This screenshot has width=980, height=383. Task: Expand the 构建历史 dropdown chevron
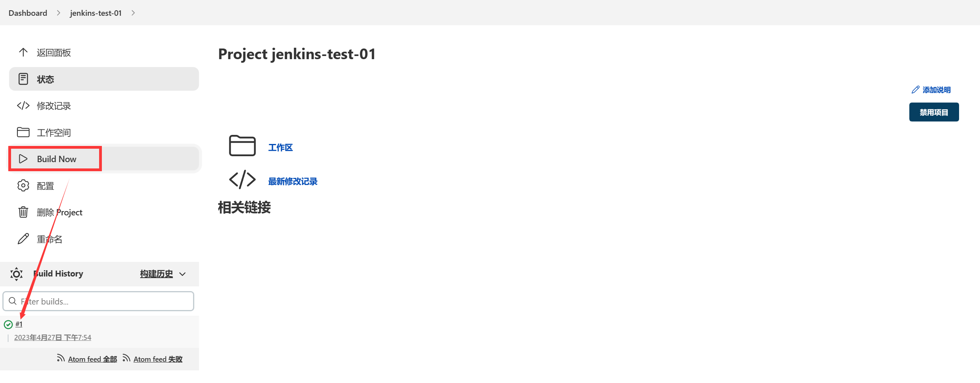pyautogui.click(x=182, y=274)
